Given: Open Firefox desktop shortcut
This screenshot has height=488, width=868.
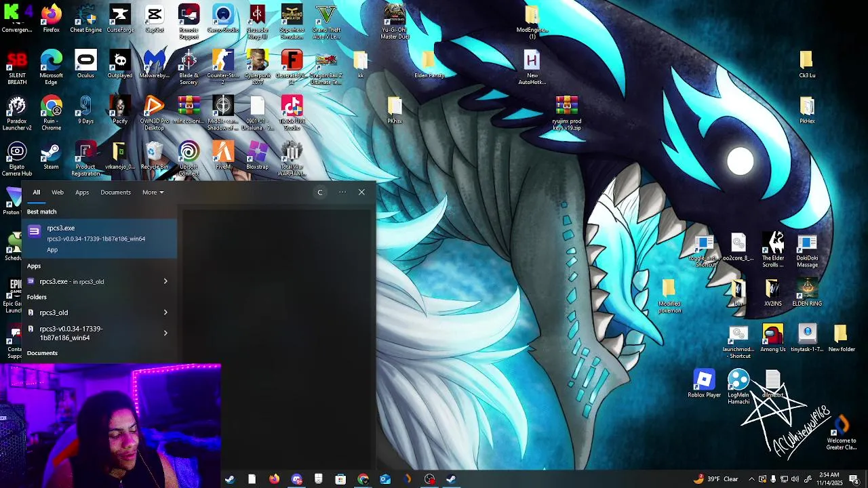Looking at the screenshot, I should [x=51, y=19].
